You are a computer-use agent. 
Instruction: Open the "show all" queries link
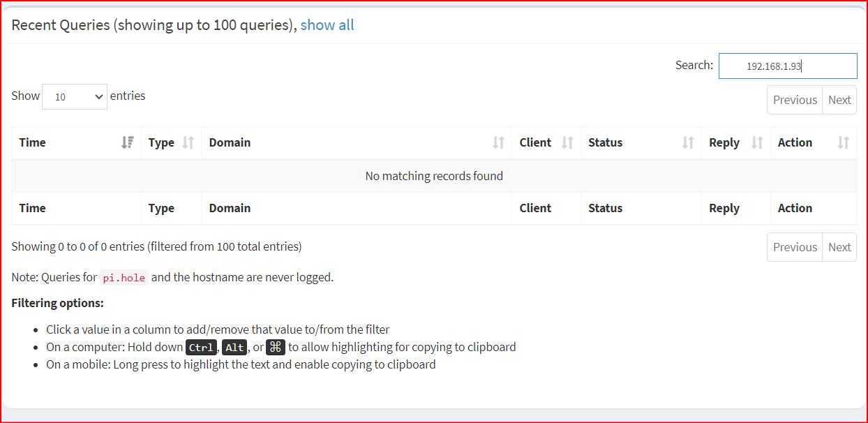pos(327,25)
